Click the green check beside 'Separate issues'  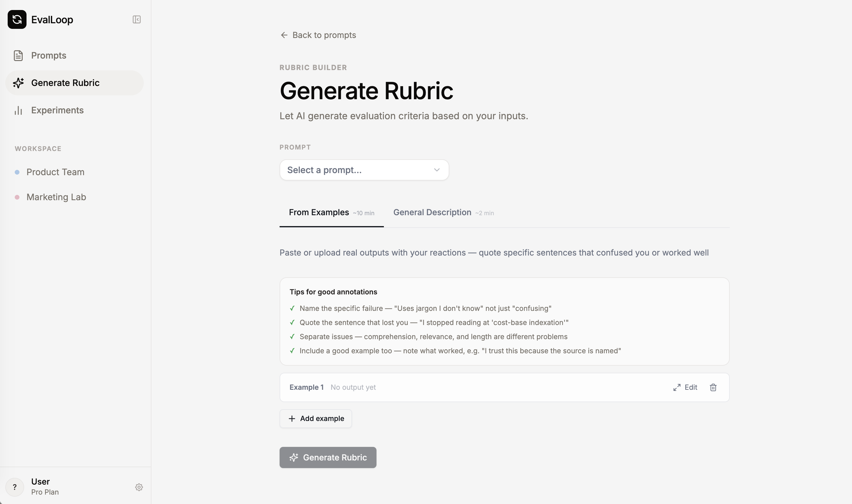click(292, 336)
